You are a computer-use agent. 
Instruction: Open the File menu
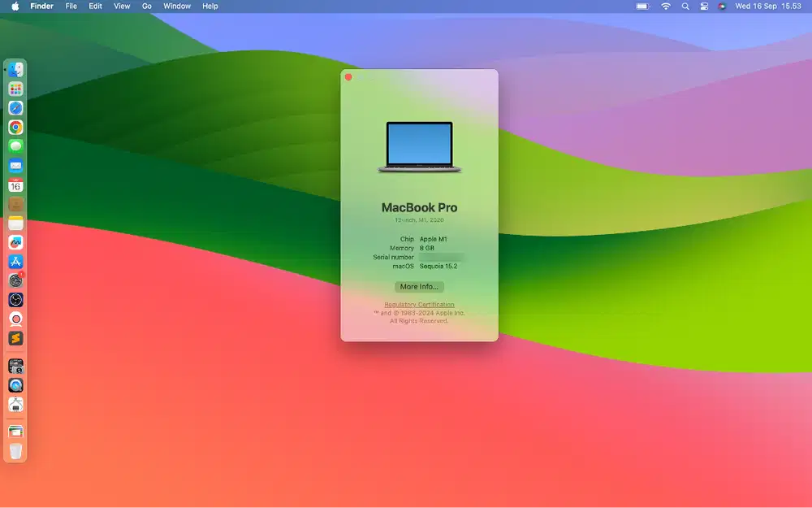(x=71, y=7)
